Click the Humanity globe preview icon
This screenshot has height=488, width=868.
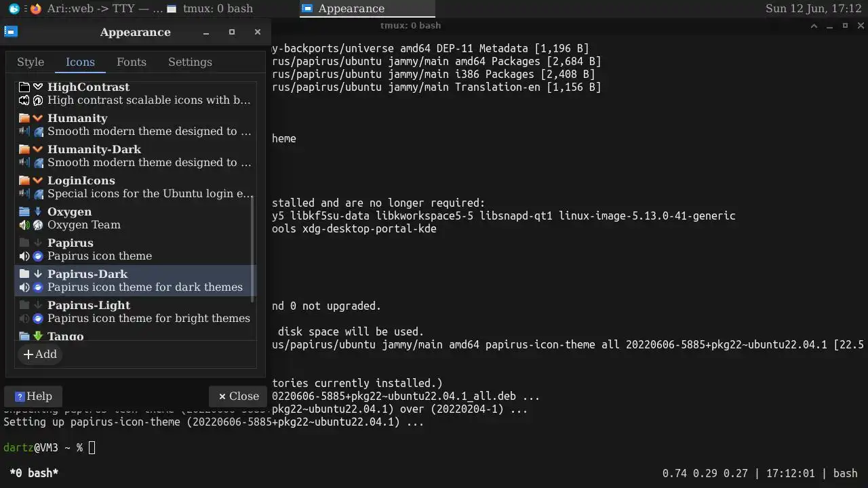38,131
